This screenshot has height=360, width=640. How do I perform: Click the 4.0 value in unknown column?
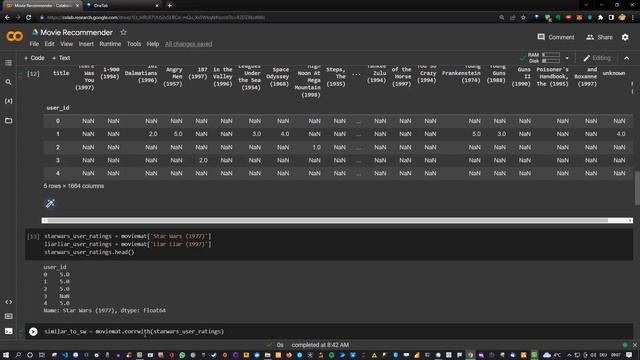621,134
